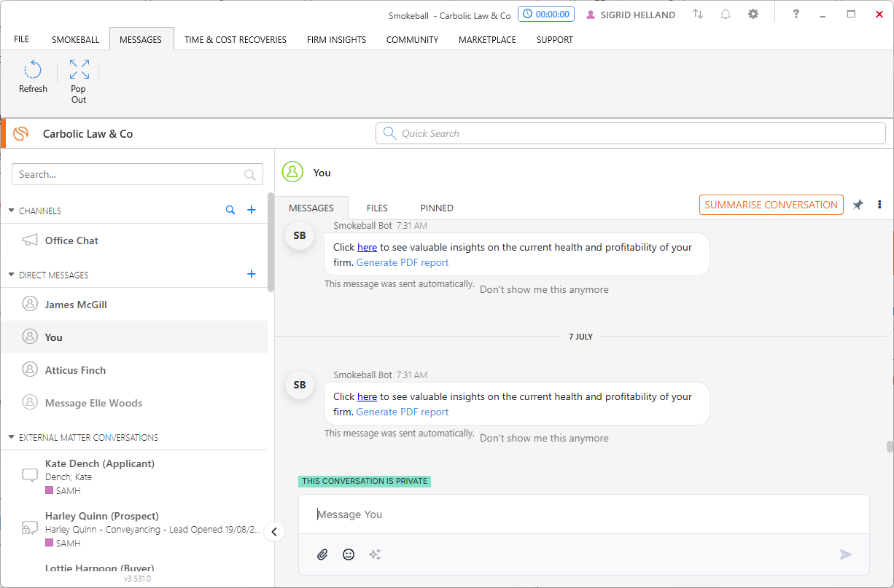Open the notifications bell
The width and height of the screenshot is (894, 588).
point(726,15)
